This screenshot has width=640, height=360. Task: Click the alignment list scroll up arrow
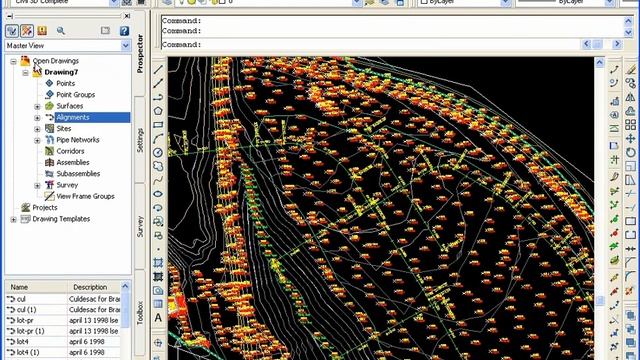click(x=125, y=287)
